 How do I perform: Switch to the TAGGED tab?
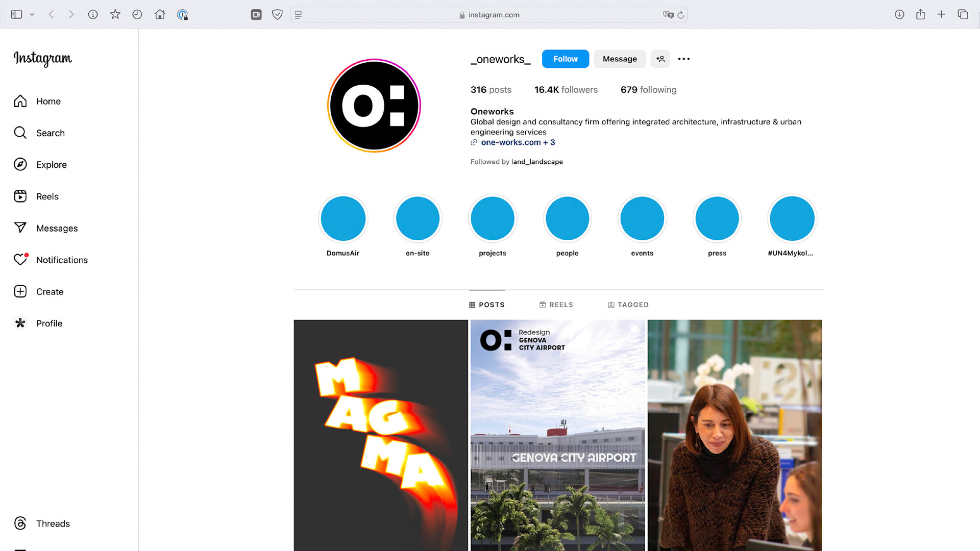(628, 305)
